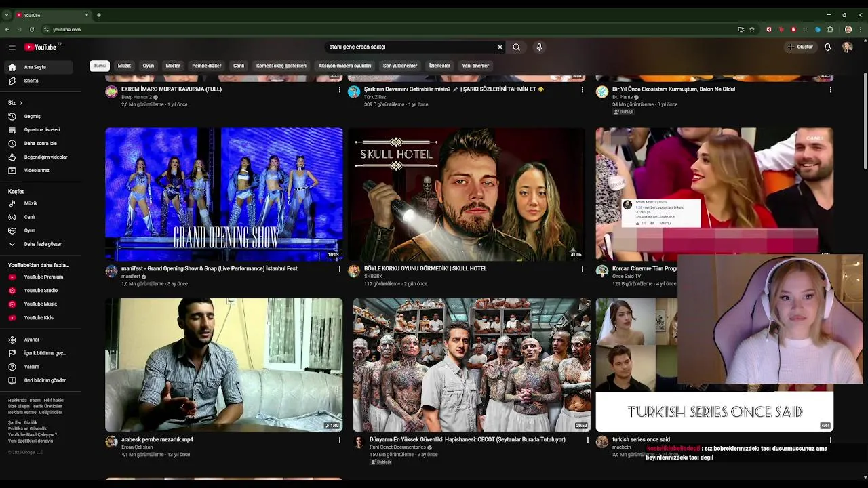Open YouTube Kids link
868x488 pixels.
coord(39,317)
